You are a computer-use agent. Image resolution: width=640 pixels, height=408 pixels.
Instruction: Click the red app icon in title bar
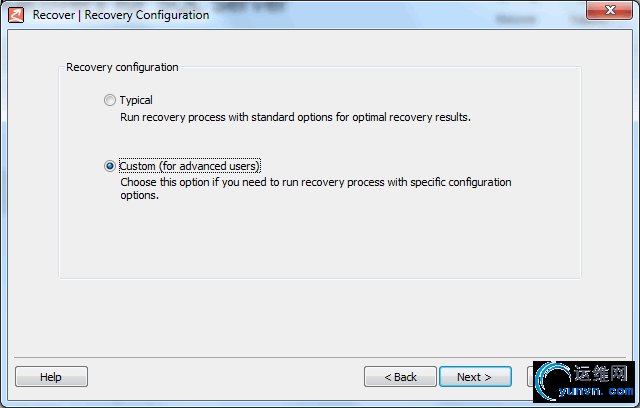point(16,15)
